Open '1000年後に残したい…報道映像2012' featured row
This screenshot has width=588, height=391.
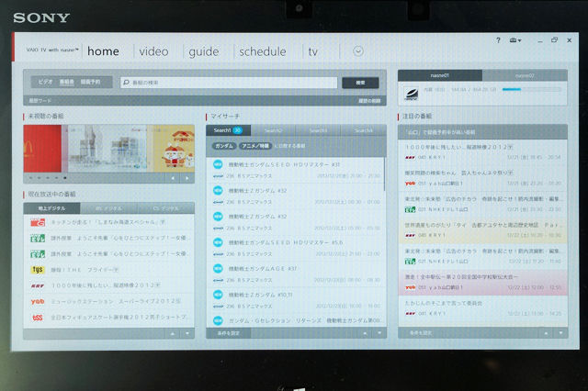point(482,152)
